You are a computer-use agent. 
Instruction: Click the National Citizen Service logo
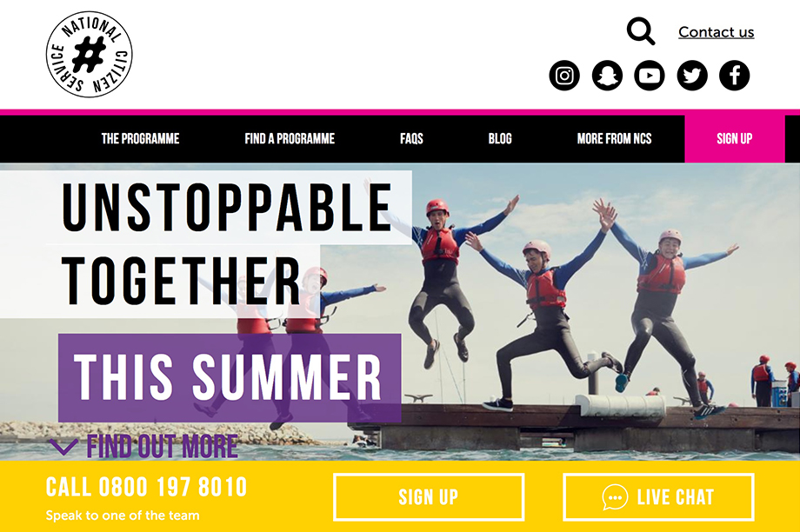click(x=90, y=54)
